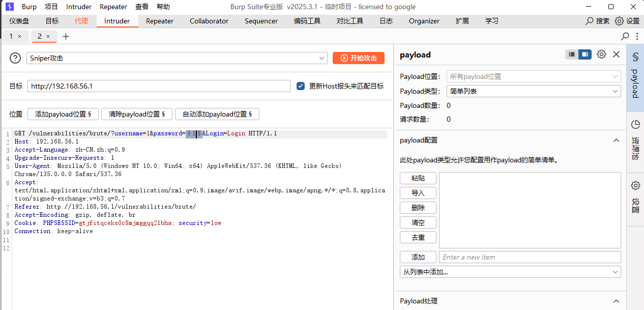
Task: Open the 从列表中添加... dropdown
Action: click(510, 272)
